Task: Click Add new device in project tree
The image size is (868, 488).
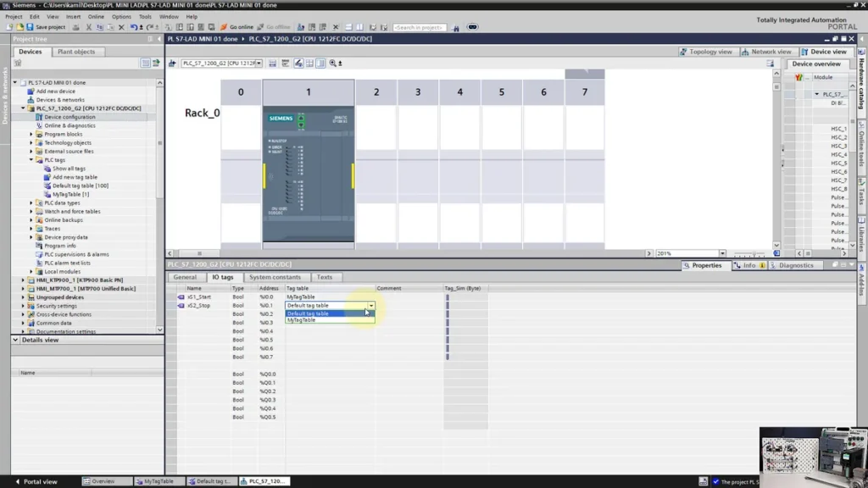Action: click(x=55, y=91)
